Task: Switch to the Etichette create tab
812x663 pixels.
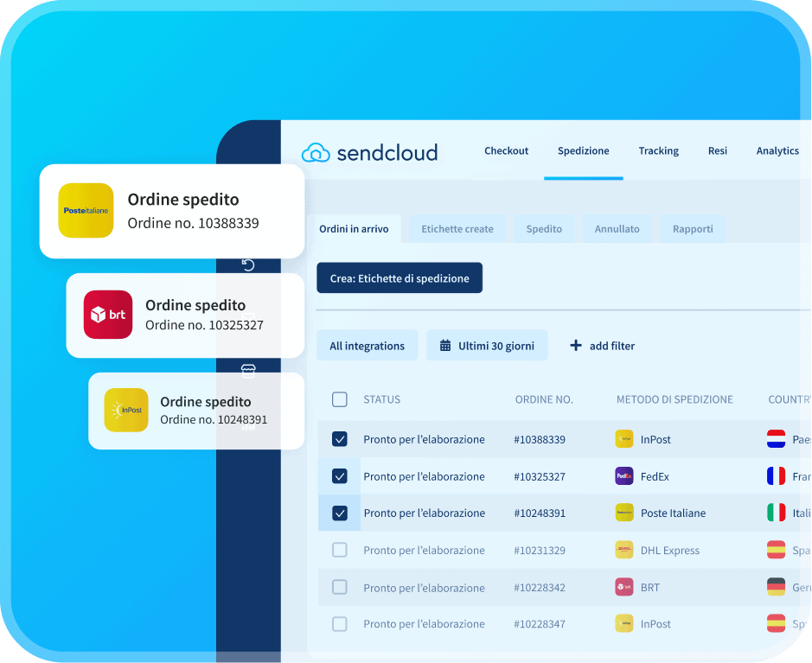Action: pos(457,229)
